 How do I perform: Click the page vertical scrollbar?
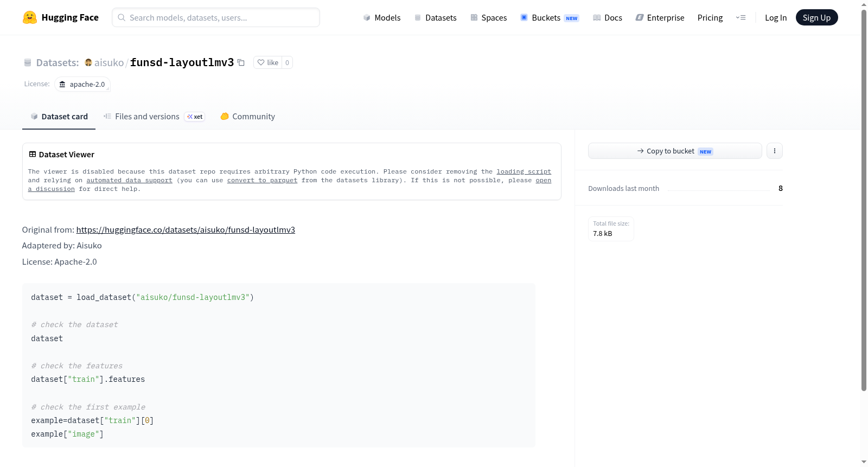[x=864, y=201]
